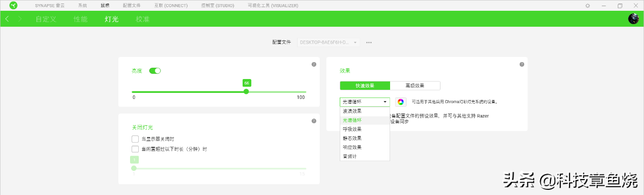644x195 pixels.
Task: Select 波浪效果 from the effect list
Action: pos(364,111)
